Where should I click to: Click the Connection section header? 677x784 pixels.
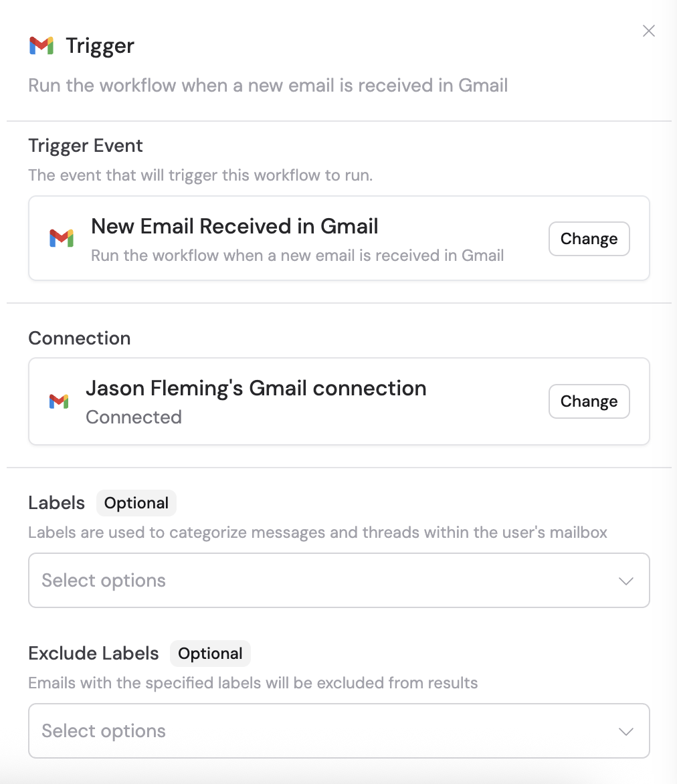[x=79, y=338]
